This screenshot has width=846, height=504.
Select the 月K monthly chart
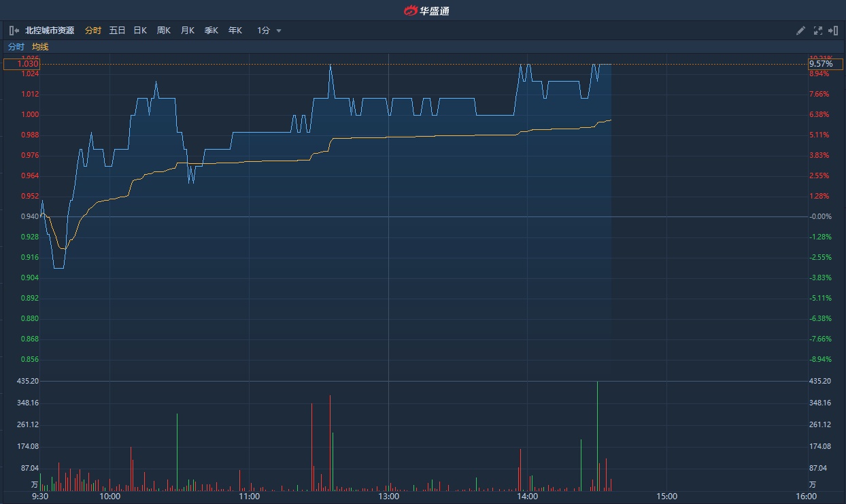187,31
